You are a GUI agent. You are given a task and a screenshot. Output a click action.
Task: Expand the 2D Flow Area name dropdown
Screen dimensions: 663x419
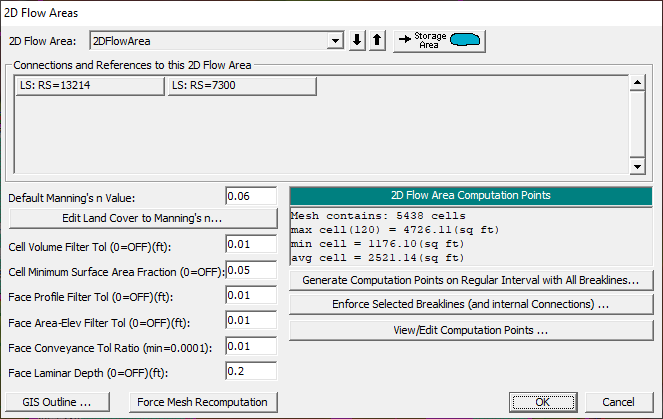point(336,41)
